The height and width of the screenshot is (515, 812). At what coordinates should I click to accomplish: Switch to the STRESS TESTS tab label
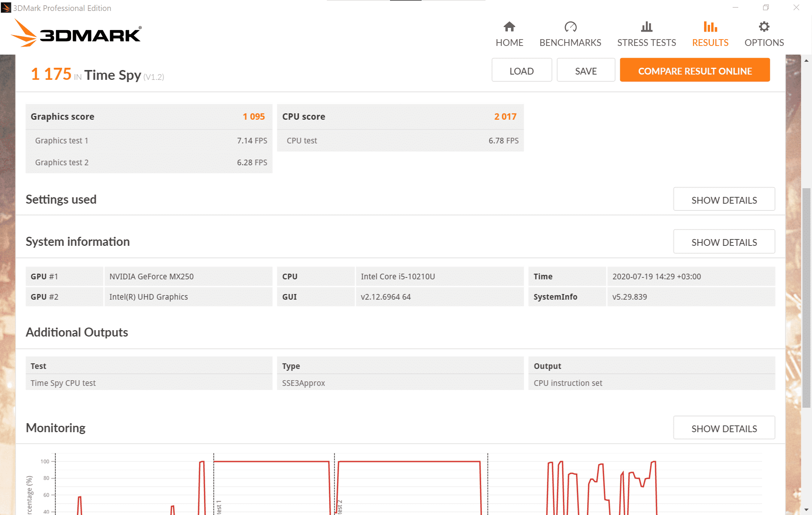point(647,43)
